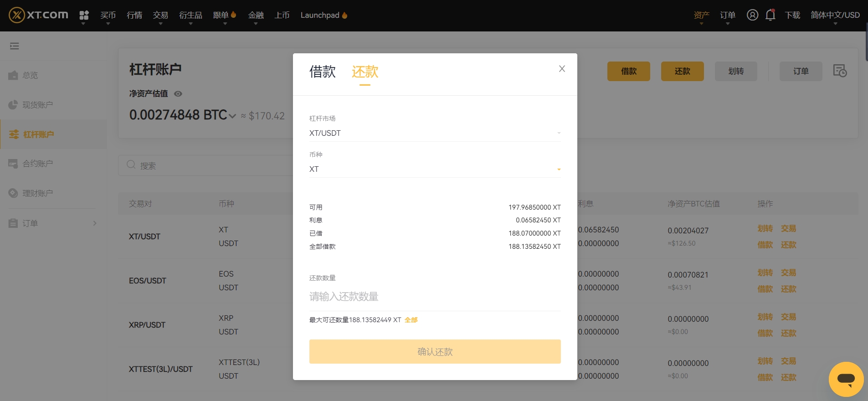Open the 金融 menu item
Image resolution: width=868 pixels, height=401 pixels.
(x=256, y=15)
